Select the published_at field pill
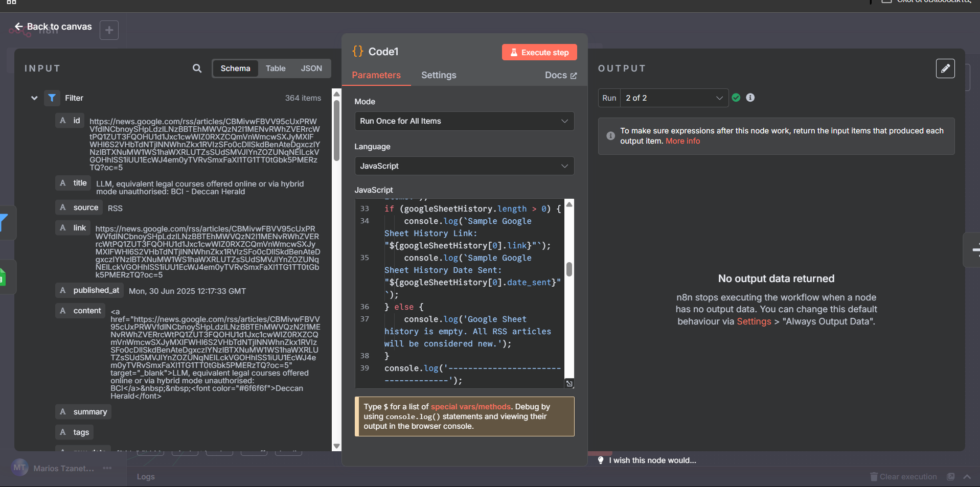980x487 pixels. (89, 290)
